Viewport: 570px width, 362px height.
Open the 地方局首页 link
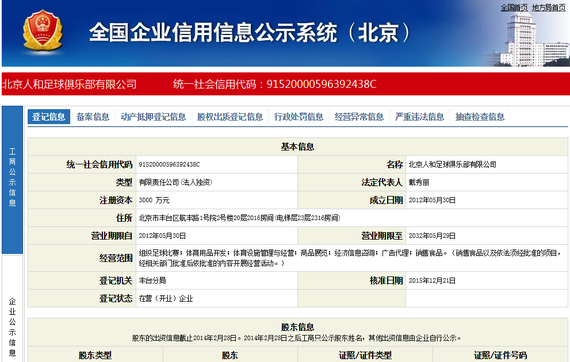point(549,8)
